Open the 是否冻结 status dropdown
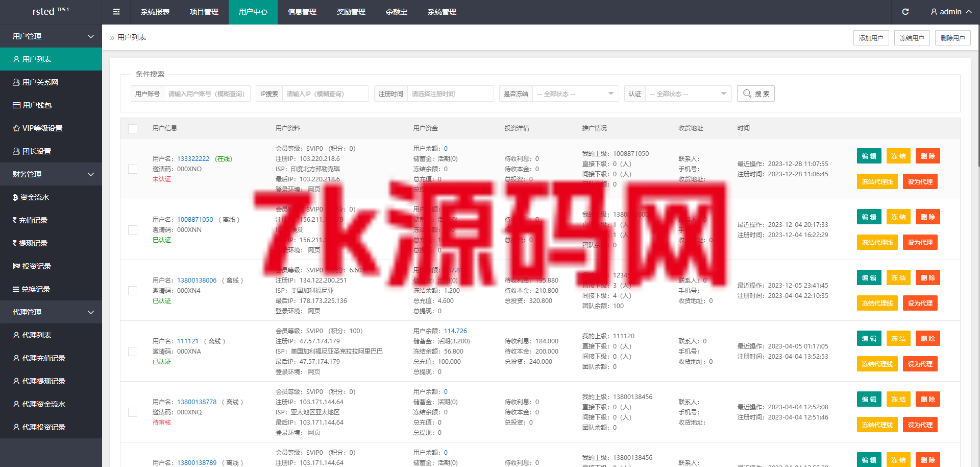980x467 pixels. [x=575, y=94]
